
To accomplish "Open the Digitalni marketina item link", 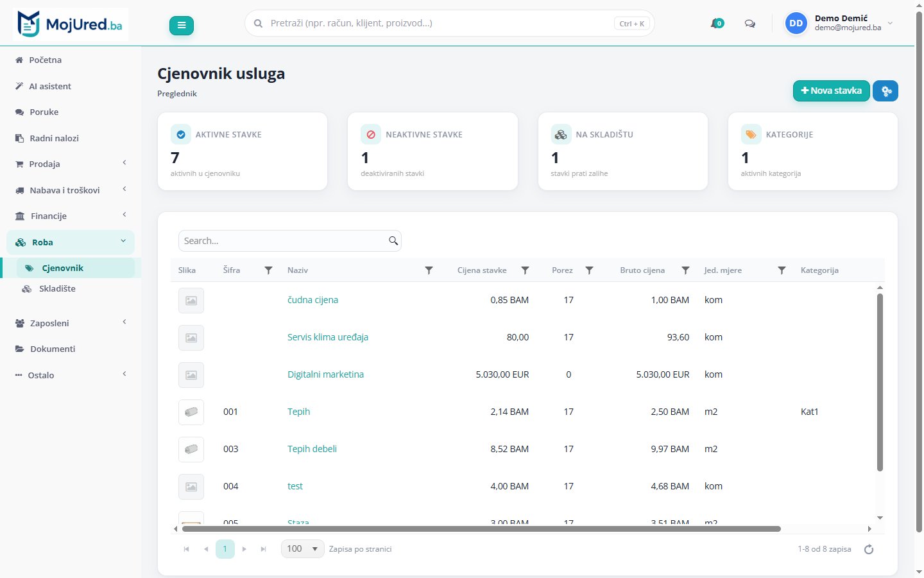I will tap(325, 374).
